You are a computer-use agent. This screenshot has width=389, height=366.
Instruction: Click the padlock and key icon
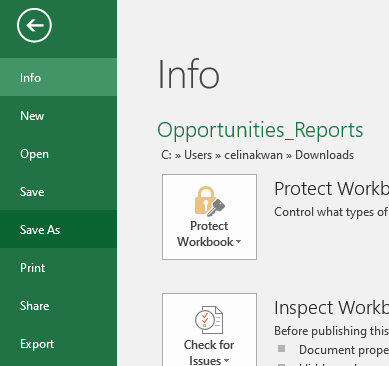point(210,201)
